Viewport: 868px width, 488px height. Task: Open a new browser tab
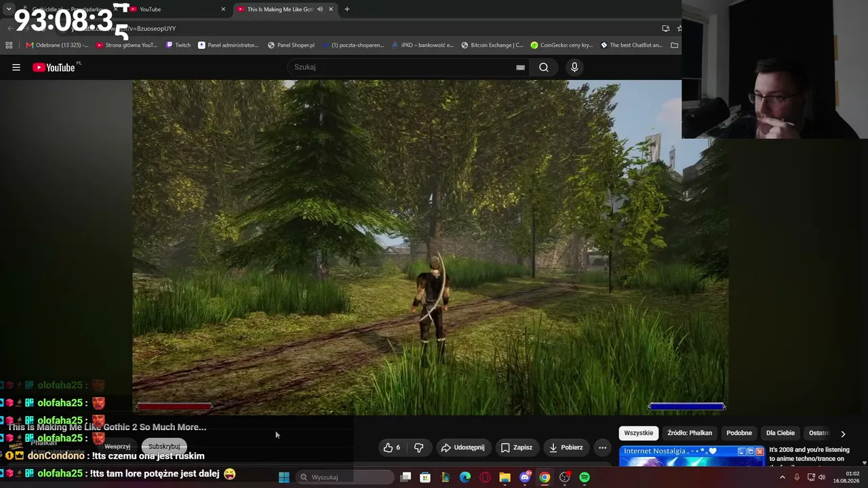pyautogui.click(x=347, y=9)
